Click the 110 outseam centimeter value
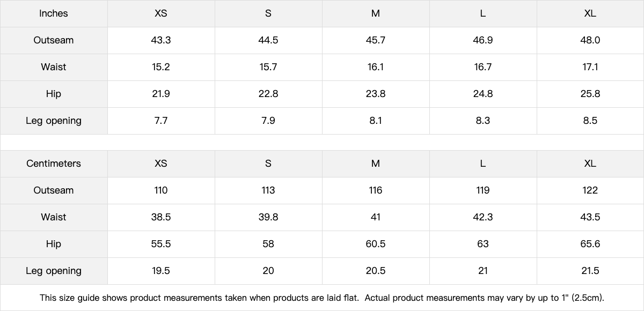The width and height of the screenshot is (644, 311). (x=161, y=190)
